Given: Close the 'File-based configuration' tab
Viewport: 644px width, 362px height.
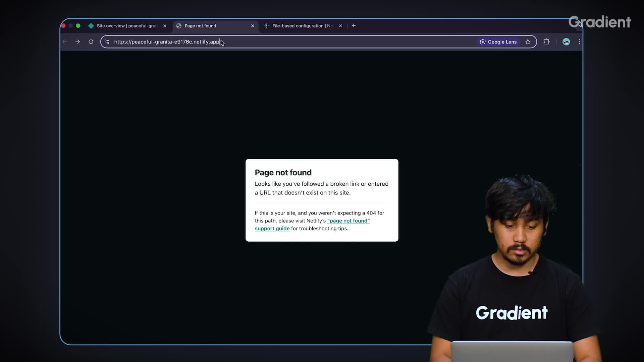Looking at the screenshot, I should coord(340,25).
